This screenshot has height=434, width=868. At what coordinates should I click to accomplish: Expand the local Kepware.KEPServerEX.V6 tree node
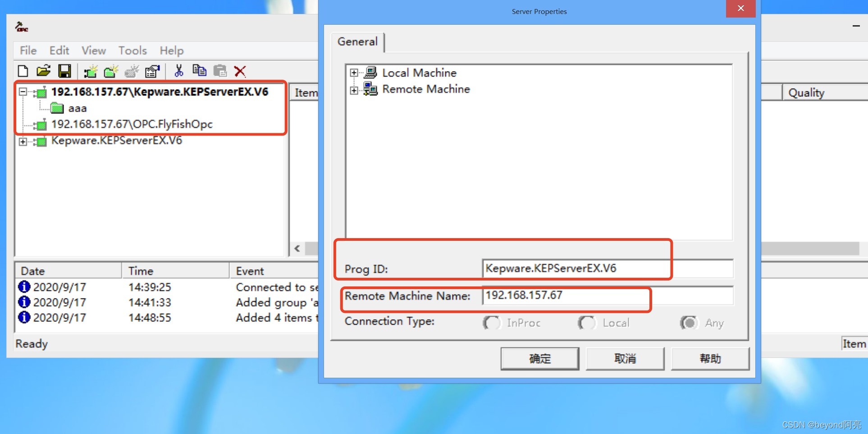coord(23,142)
